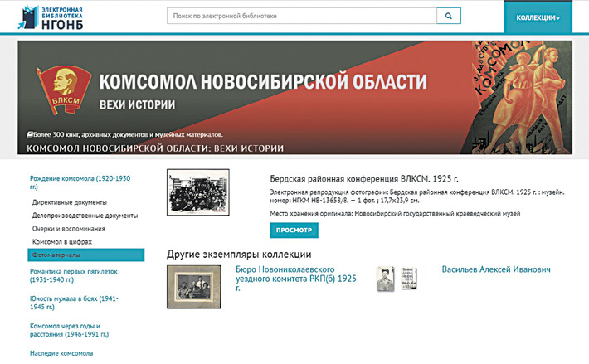Open Юность мужала в боях (1941-1945 гг.)

click(x=74, y=303)
